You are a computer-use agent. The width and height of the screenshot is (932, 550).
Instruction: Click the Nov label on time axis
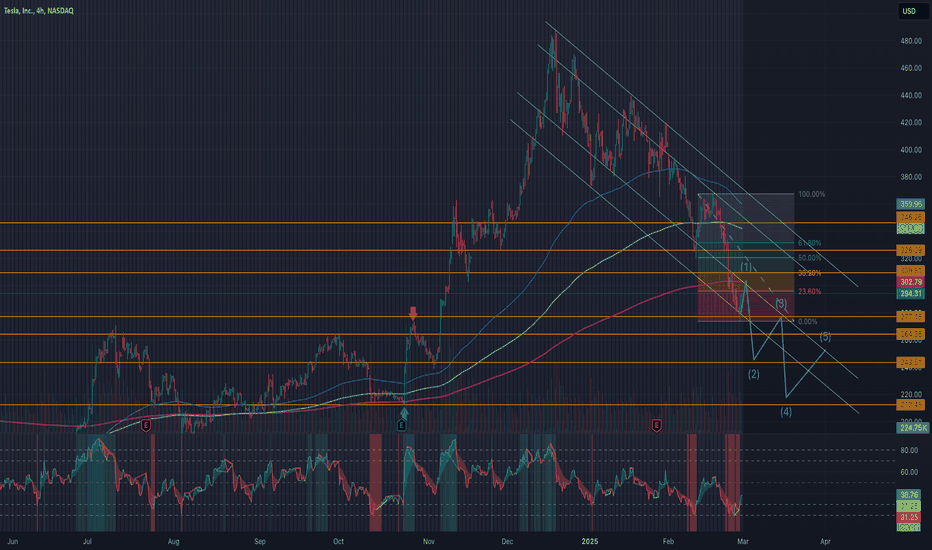pyautogui.click(x=429, y=542)
